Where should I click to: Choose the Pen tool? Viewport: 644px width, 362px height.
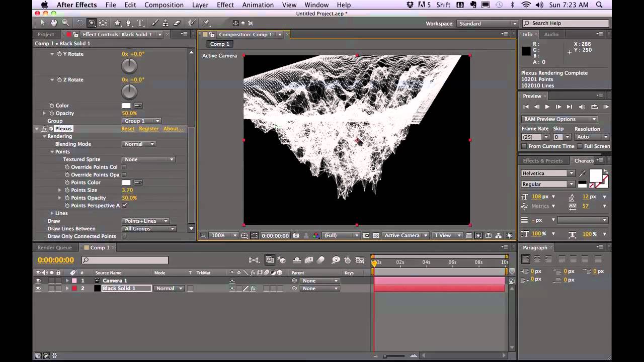click(129, 23)
